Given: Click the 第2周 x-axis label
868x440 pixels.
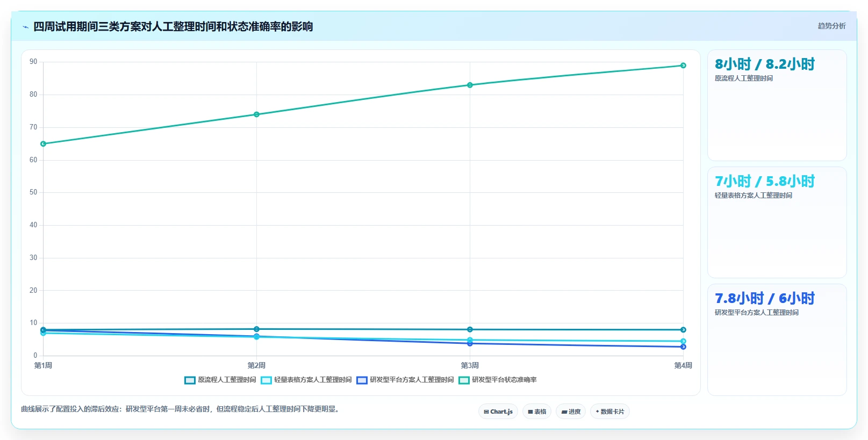Looking at the screenshot, I should (x=256, y=365).
